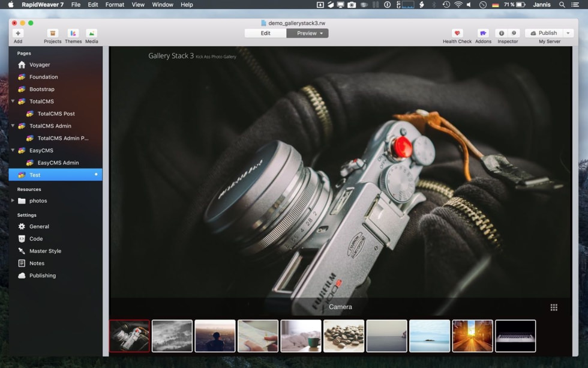Open the RapidWeaver 7 application menu

pyautogui.click(x=43, y=4)
